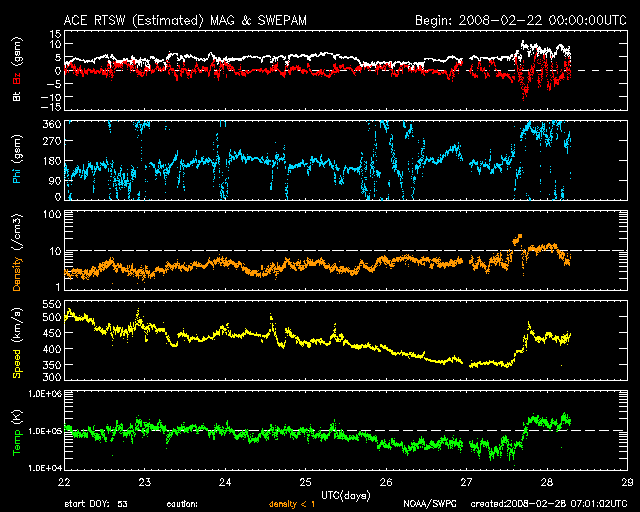Click the orange 'density < 1' warning text

(292, 504)
